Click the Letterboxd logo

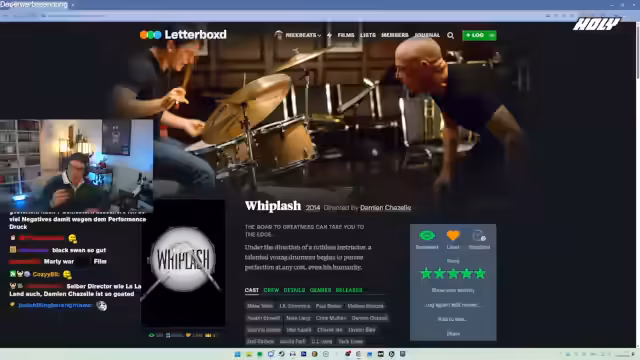point(183,35)
